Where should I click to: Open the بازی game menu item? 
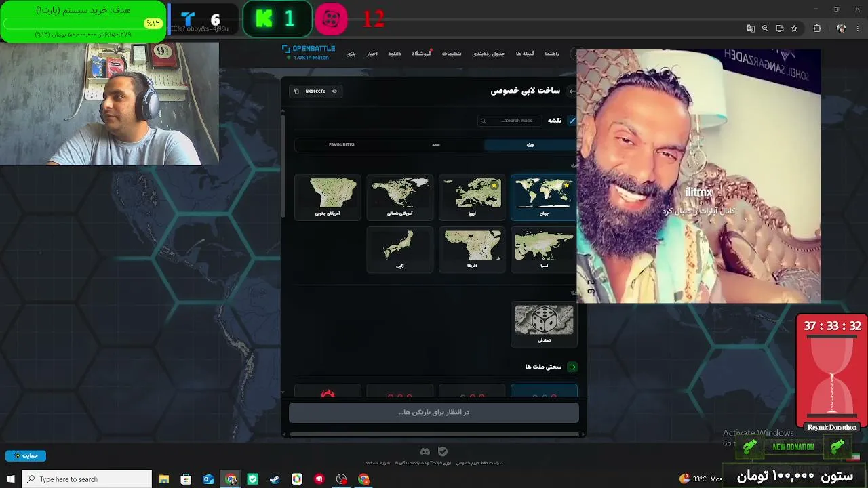pos(351,54)
